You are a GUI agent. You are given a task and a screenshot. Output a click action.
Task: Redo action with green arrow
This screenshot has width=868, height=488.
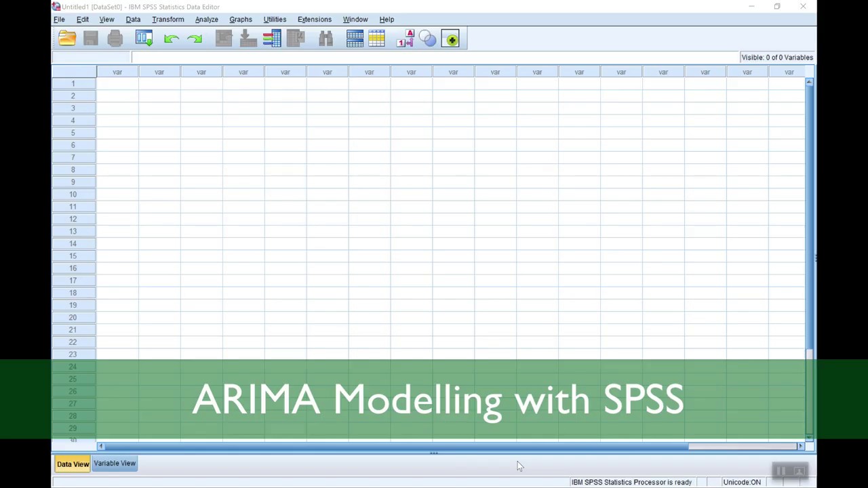[x=195, y=39]
